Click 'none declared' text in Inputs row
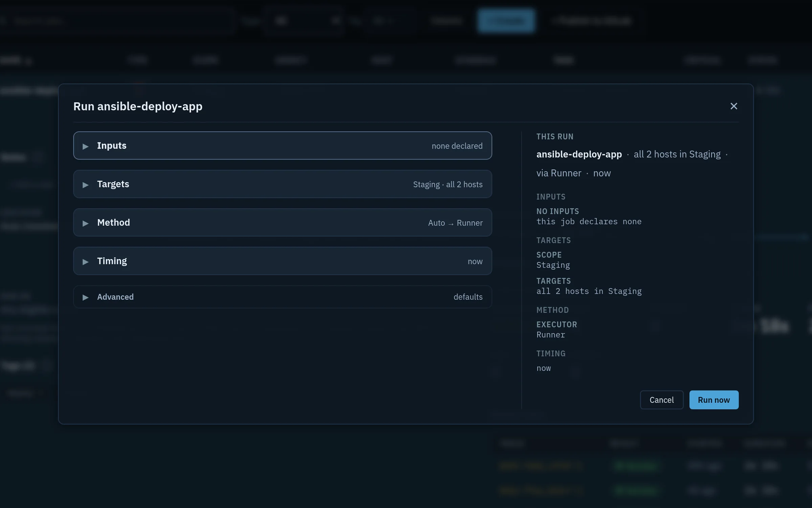Viewport: 812px width, 508px height. [x=457, y=146]
